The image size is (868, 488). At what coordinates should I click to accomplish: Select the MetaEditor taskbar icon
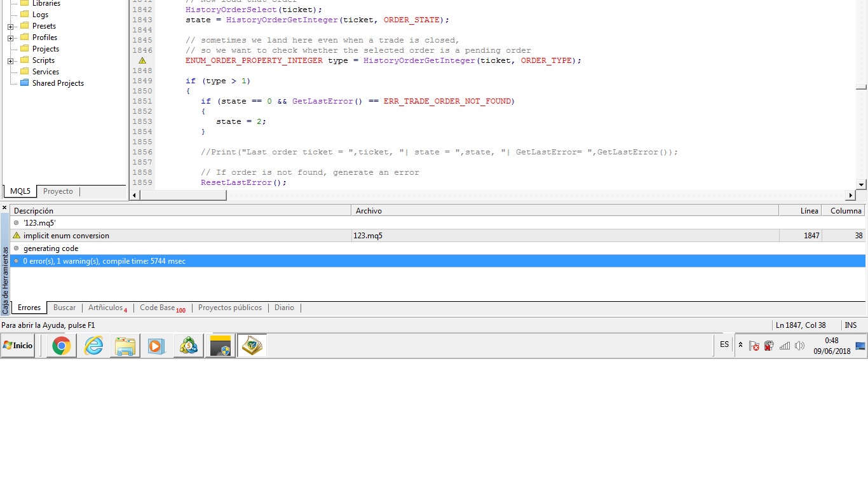pos(252,346)
